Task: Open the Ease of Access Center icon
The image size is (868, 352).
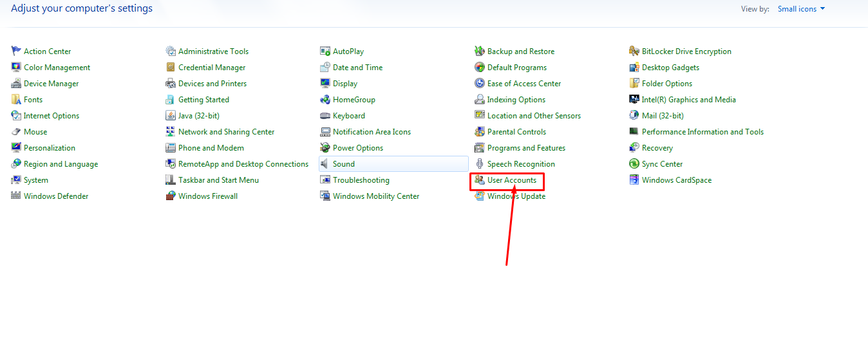Action: point(480,84)
